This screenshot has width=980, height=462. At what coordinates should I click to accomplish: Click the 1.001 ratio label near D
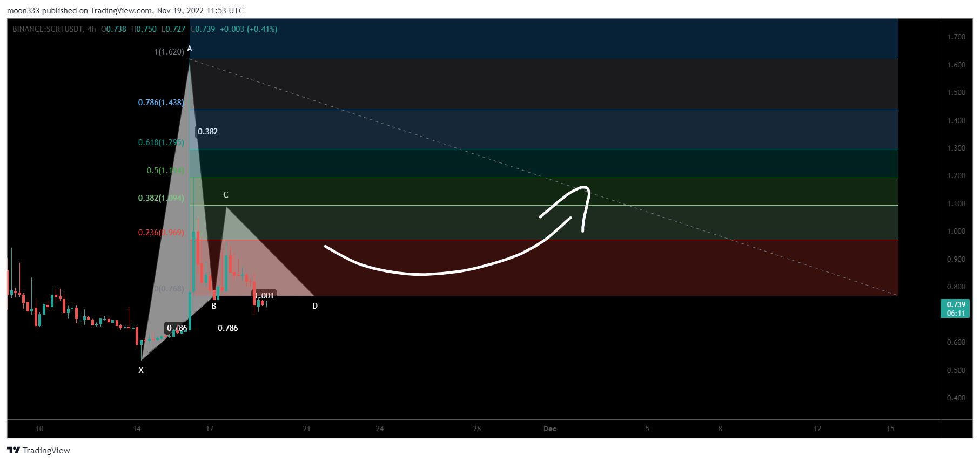[x=264, y=296]
